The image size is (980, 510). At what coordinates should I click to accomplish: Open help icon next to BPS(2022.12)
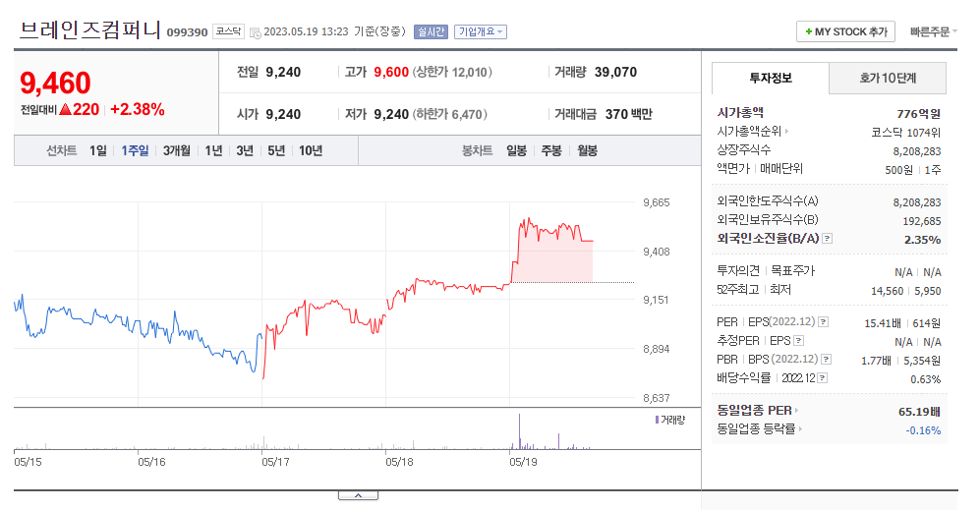(x=827, y=360)
